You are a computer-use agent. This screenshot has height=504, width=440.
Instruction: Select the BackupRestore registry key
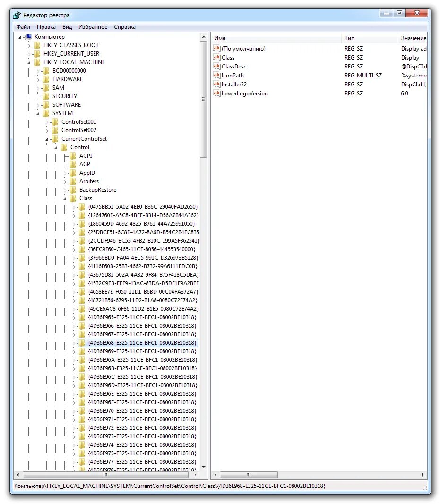pyautogui.click(x=97, y=189)
